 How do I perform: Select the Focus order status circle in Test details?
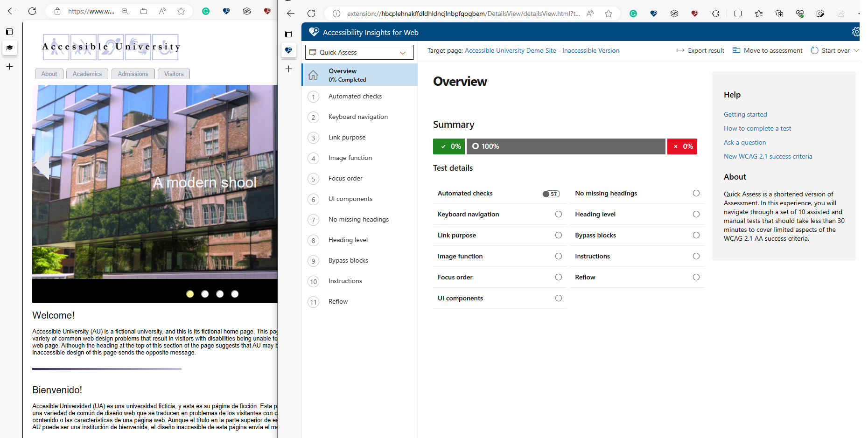pos(559,277)
